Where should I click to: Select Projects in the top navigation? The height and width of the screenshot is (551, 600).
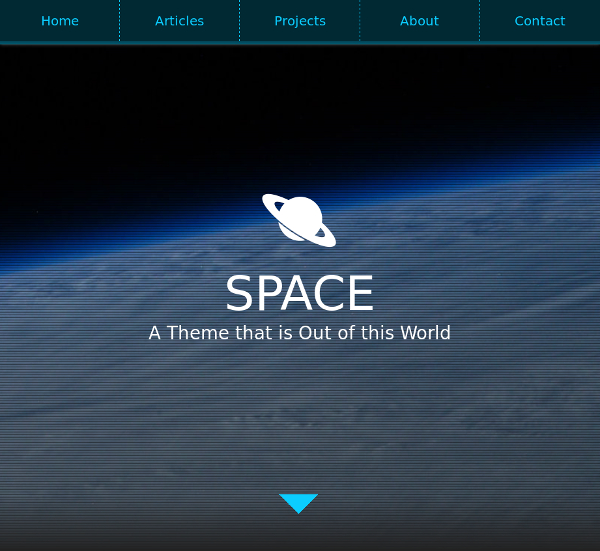(300, 21)
